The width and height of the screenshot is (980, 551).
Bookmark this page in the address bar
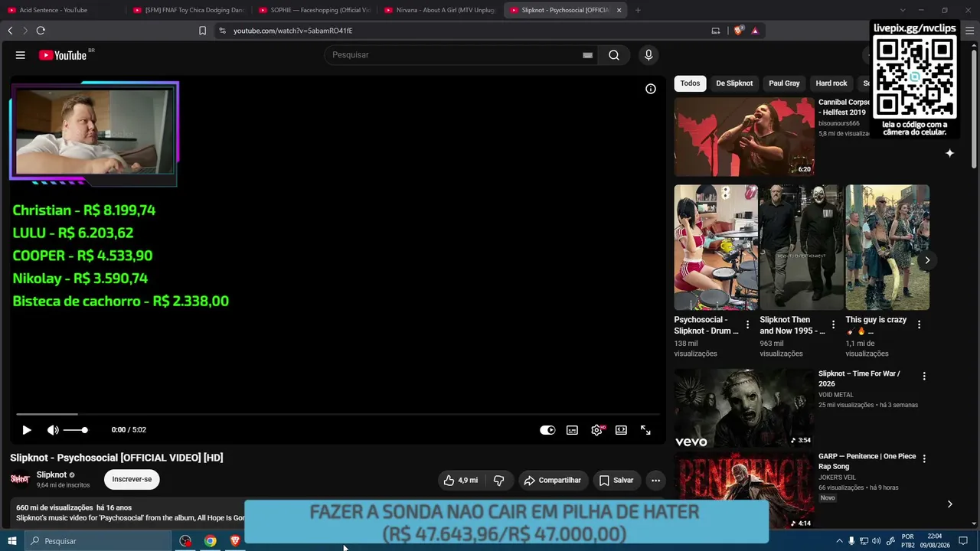pos(202,31)
